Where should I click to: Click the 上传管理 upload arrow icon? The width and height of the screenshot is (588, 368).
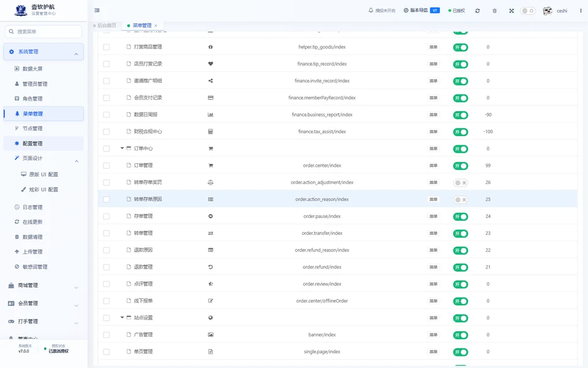pyautogui.click(x=17, y=251)
